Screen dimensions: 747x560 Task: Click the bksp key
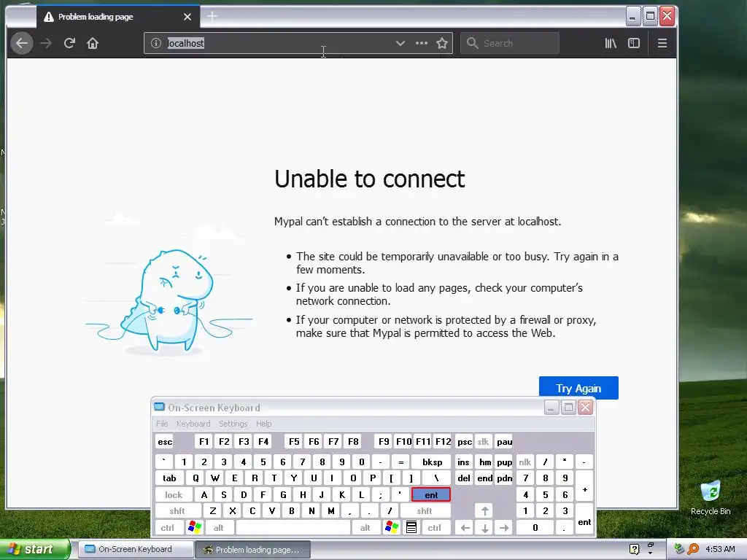[432, 462]
